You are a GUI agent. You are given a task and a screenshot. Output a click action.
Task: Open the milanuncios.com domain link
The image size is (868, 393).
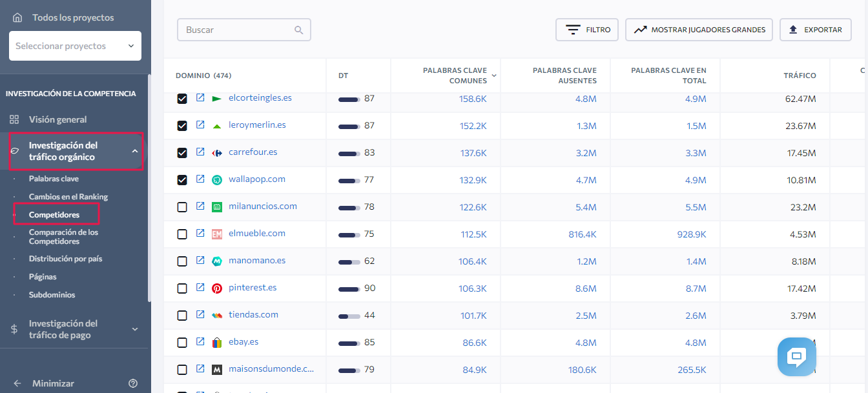(x=263, y=207)
